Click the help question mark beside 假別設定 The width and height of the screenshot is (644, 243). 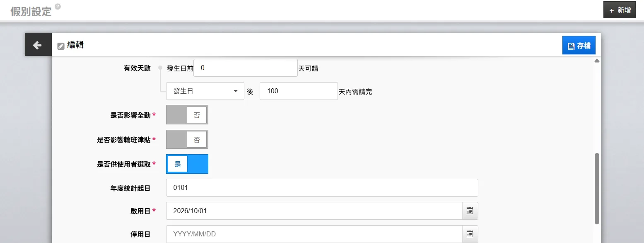click(58, 7)
